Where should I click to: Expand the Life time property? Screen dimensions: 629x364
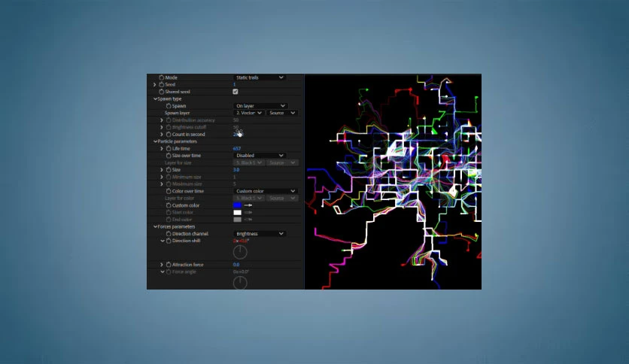[x=162, y=148]
